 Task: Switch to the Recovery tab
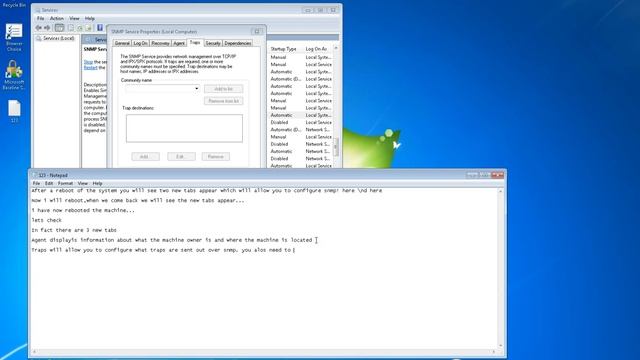tap(160, 43)
